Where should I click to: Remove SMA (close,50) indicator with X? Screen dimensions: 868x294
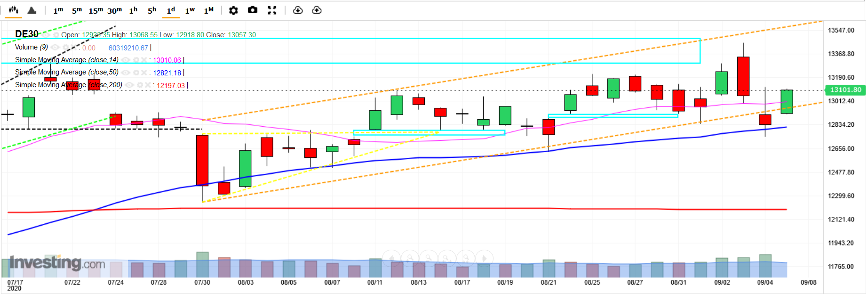click(144, 72)
